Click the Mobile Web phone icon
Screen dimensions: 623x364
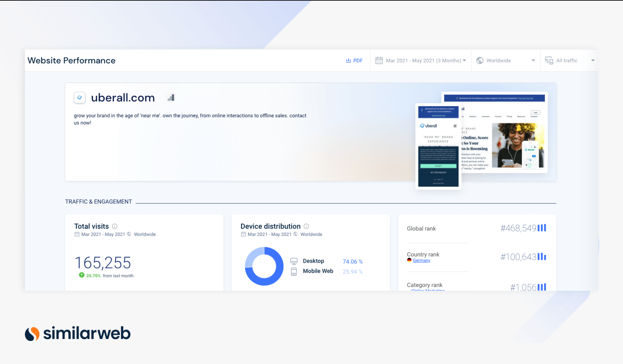coord(294,272)
